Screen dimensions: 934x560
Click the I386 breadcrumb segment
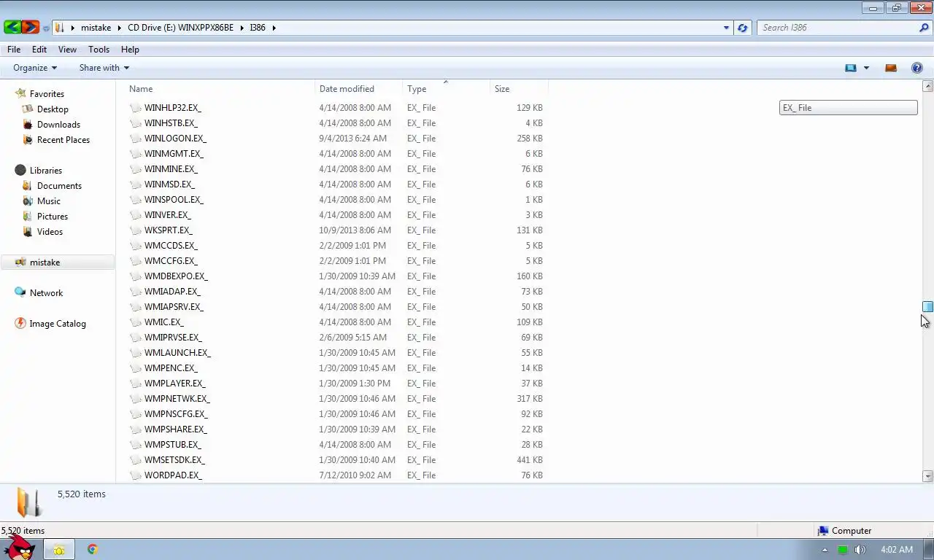pyautogui.click(x=257, y=28)
